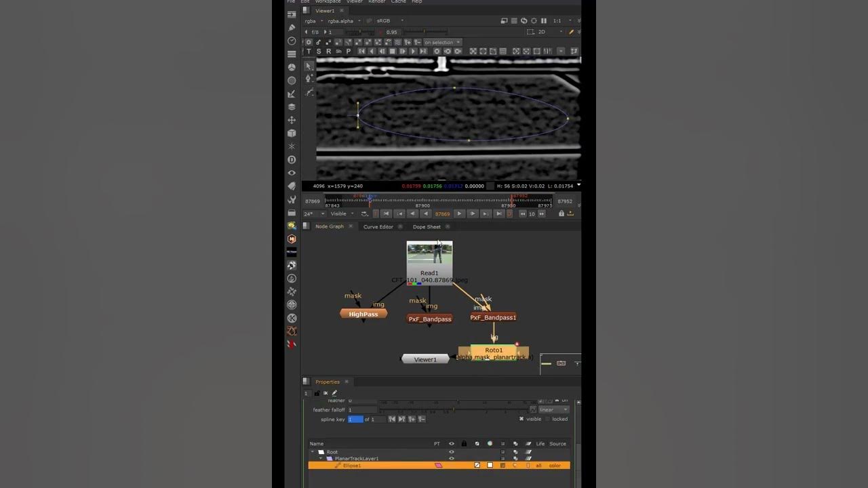
Task: Open the Views eye toolbar icon
Action: [x=292, y=173]
